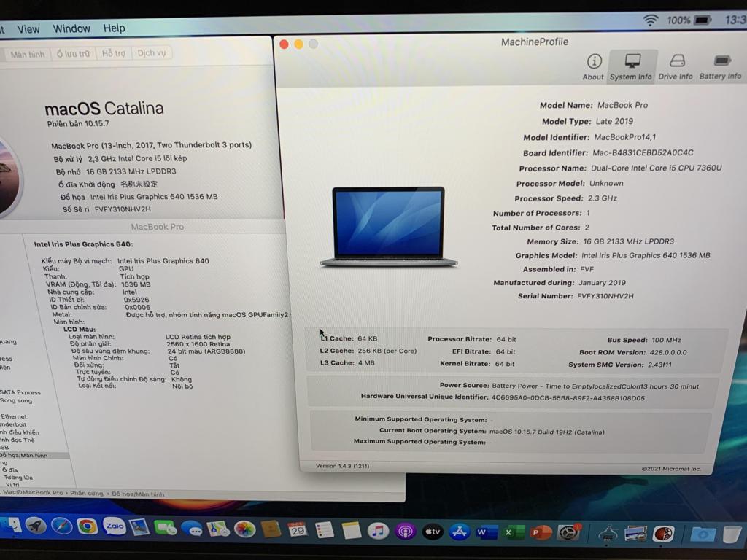Click Boot ROM Version 428.0.0.0
This screenshot has height=560, width=747.
pos(668,352)
